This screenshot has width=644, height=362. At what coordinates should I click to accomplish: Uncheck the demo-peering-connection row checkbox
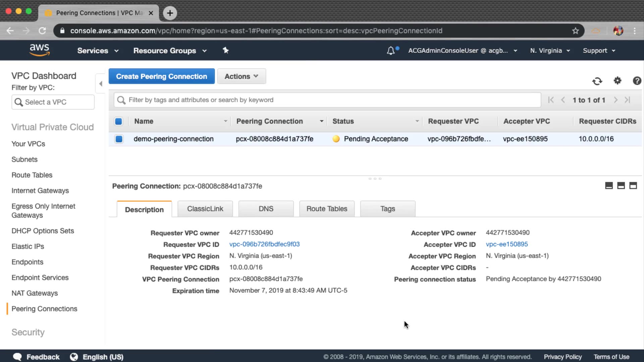[x=119, y=139]
